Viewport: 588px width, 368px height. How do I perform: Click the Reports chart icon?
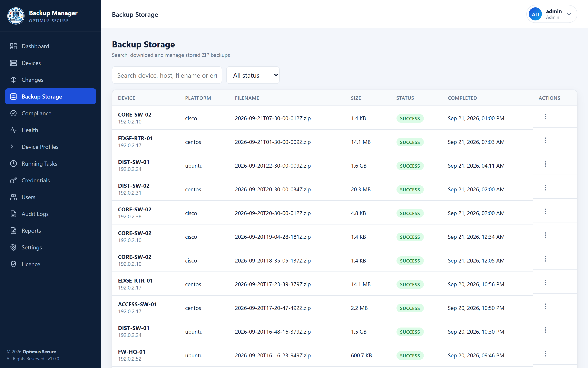pyautogui.click(x=13, y=231)
